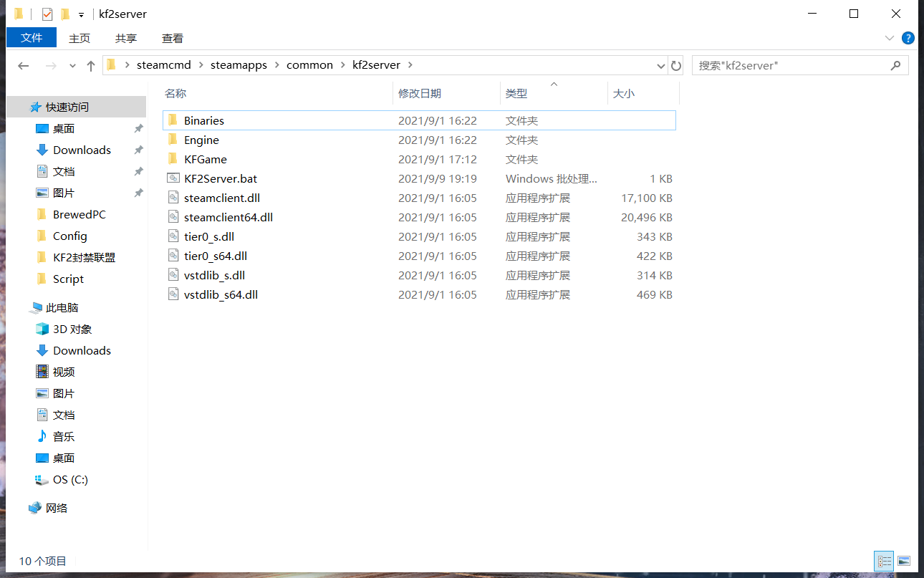Refresh the folder view

pos(676,65)
